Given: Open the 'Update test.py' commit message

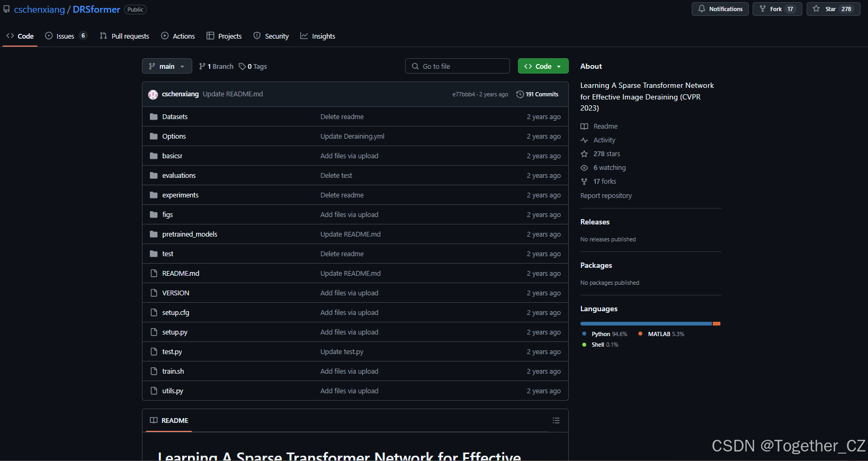Looking at the screenshot, I should (x=342, y=351).
